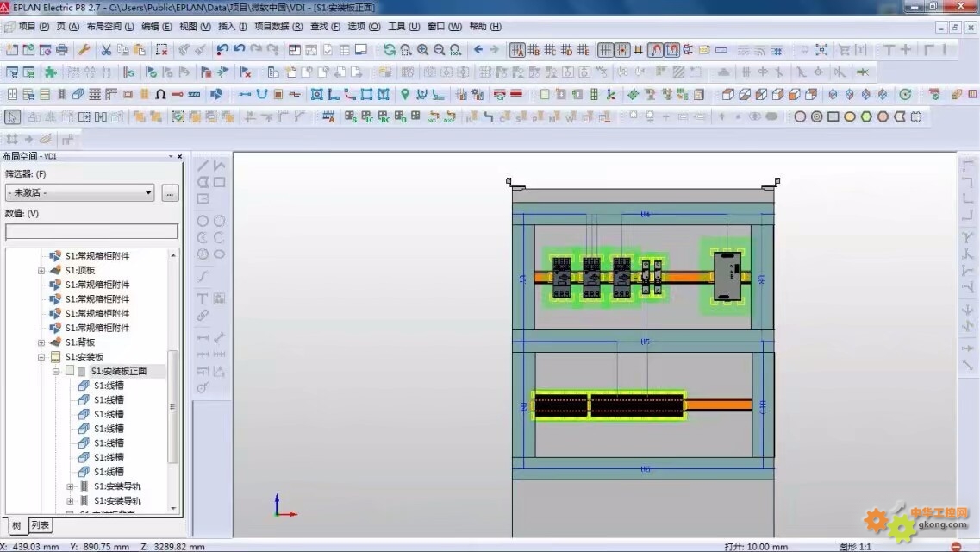Select the Circle tool in the drawing palette
This screenshot has width=980, height=552.
point(203,221)
